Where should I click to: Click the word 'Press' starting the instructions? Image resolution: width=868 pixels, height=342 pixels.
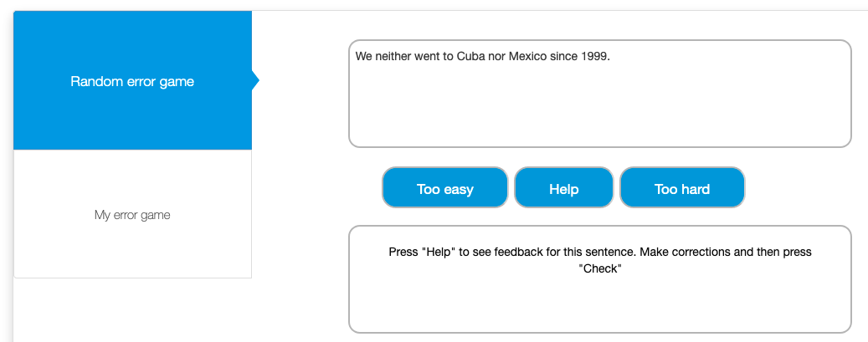(x=403, y=252)
